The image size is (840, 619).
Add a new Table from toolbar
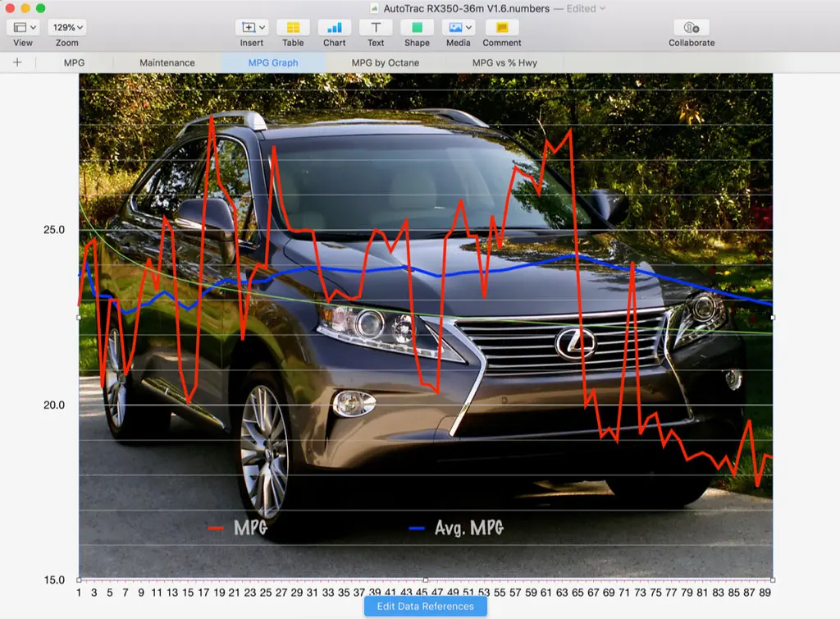tap(293, 27)
